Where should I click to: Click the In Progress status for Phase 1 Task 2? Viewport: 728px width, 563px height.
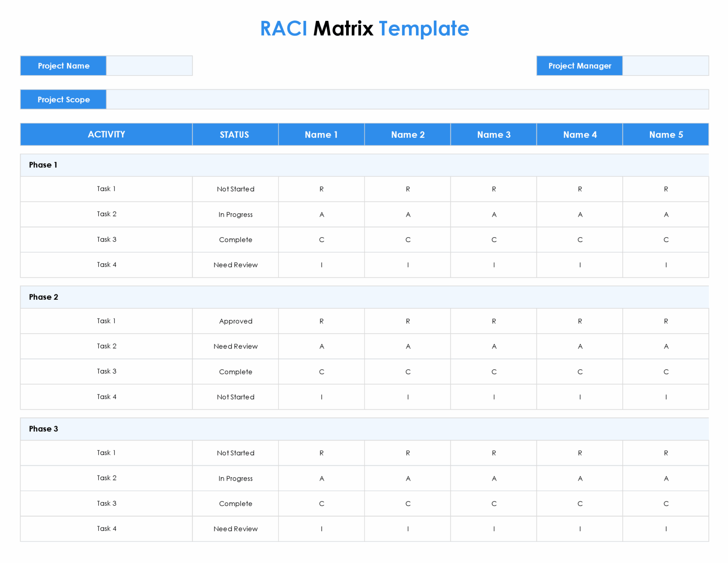point(235,214)
